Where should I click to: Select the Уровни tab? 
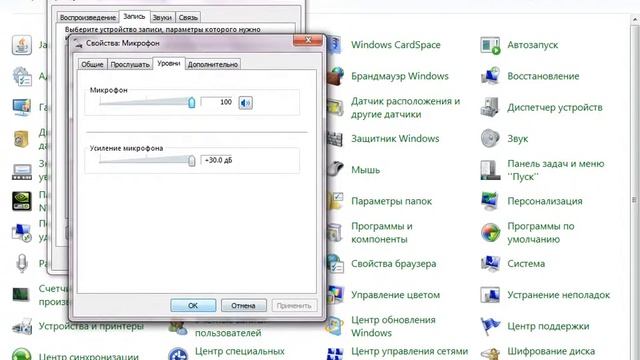pos(169,63)
